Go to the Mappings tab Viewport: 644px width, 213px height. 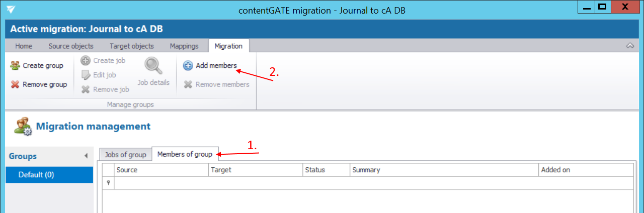184,46
